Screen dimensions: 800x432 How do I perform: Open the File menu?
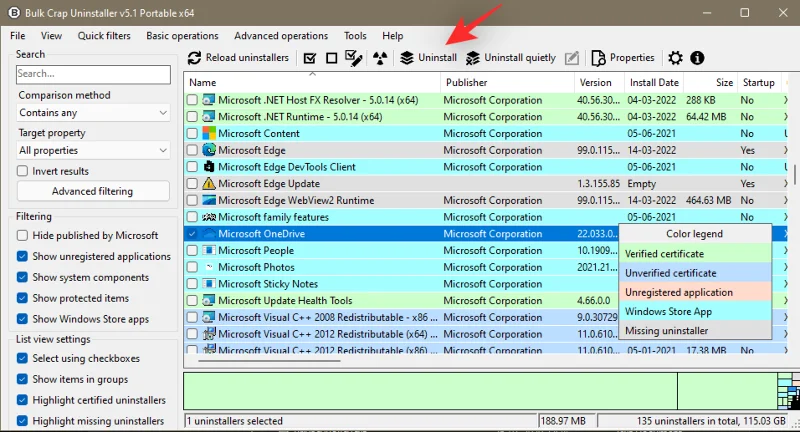coord(17,36)
